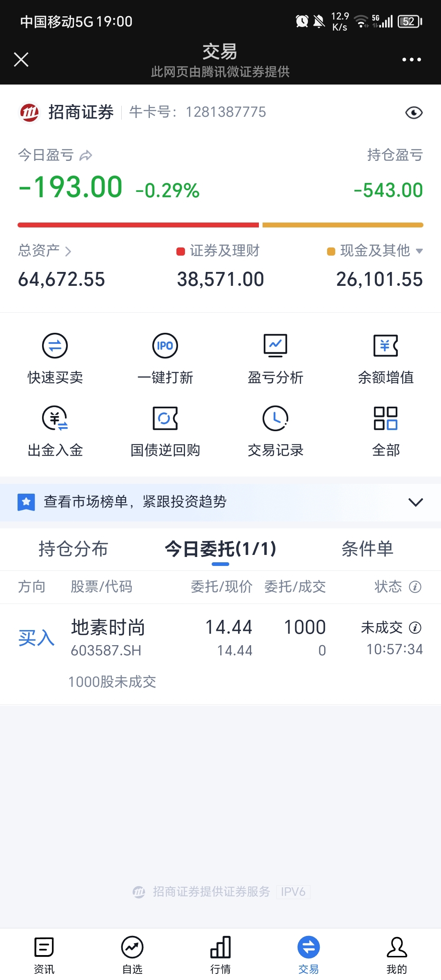Open 全部 grid icon

click(x=385, y=418)
